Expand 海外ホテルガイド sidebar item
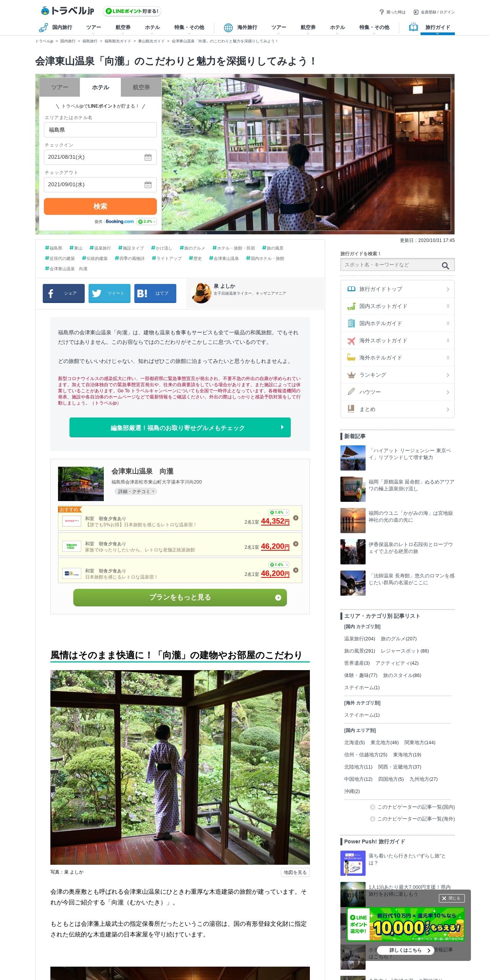 (x=398, y=358)
